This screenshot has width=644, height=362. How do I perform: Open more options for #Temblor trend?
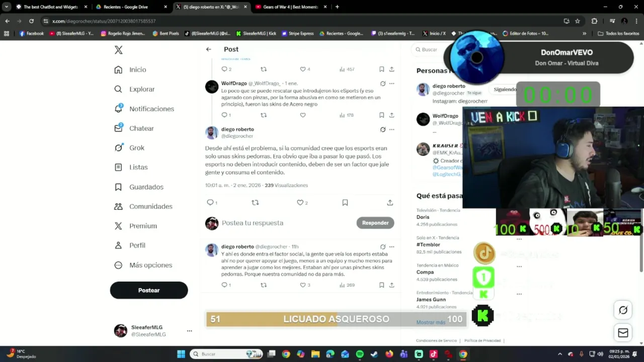519,239
